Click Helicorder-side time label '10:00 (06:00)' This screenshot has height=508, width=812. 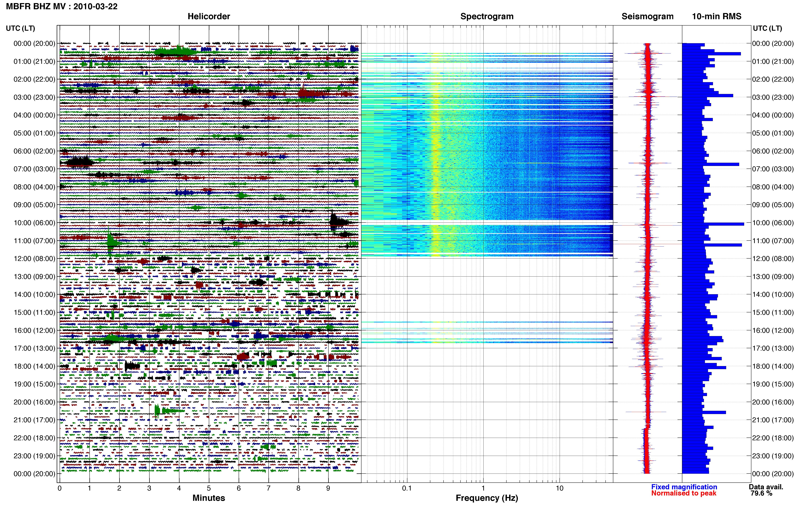tap(34, 223)
